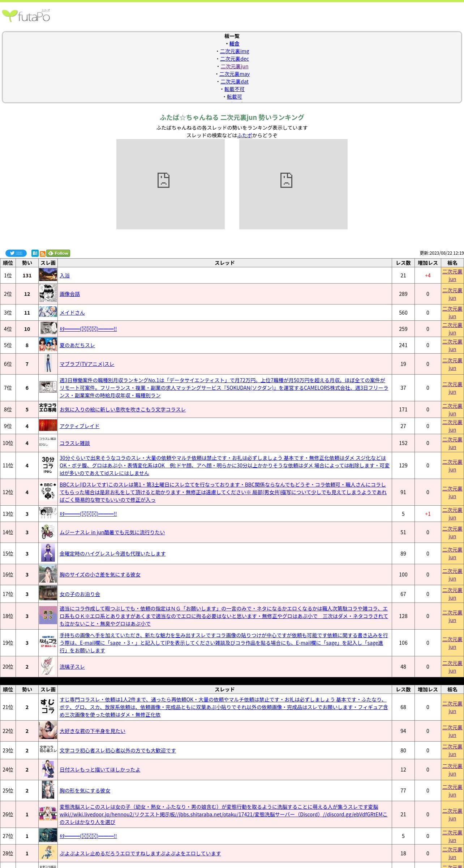Open the マブラヴ(TVアニメ)スレ thread
Image resolution: width=464 pixels, height=868 pixels.
click(x=87, y=364)
